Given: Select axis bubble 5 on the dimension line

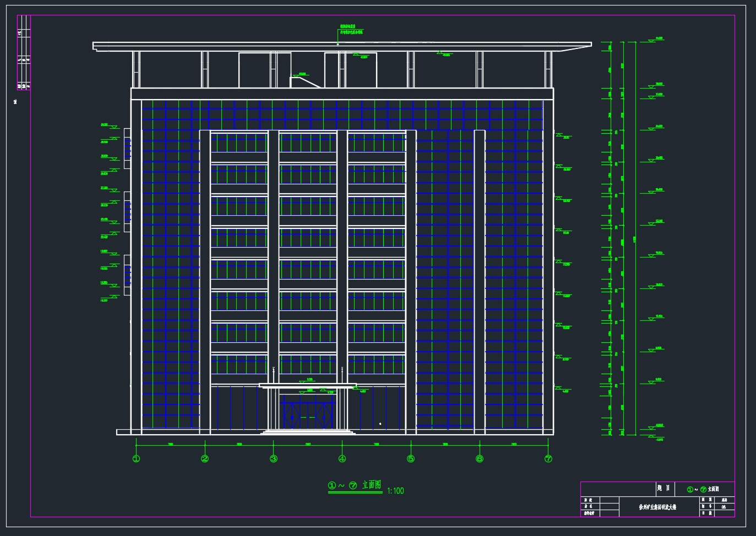Looking at the screenshot, I should pyautogui.click(x=411, y=459).
